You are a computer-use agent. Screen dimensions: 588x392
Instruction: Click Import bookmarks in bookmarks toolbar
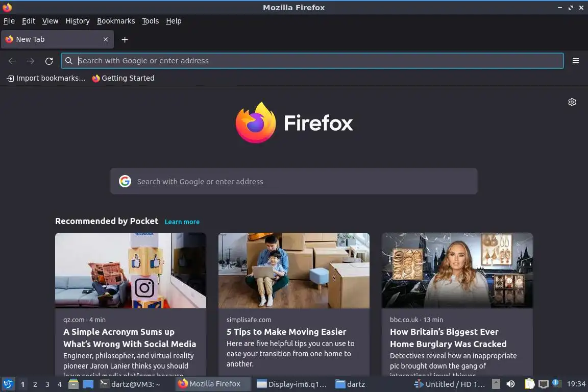coord(46,78)
